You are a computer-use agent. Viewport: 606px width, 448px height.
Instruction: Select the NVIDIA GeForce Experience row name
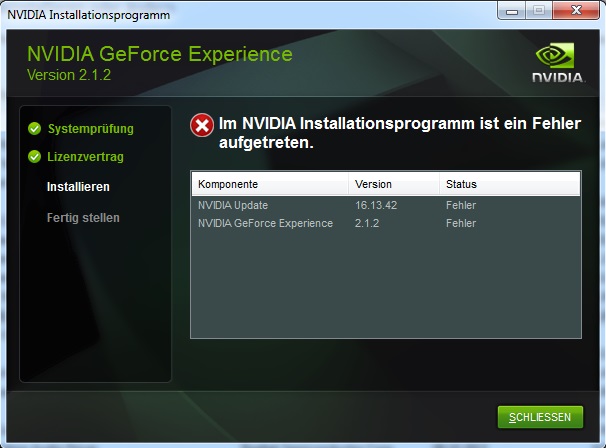click(265, 223)
